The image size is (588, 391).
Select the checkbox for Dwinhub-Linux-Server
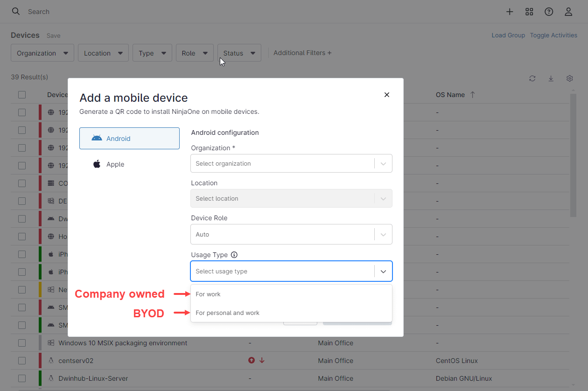pyautogui.click(x=21, y=378)
